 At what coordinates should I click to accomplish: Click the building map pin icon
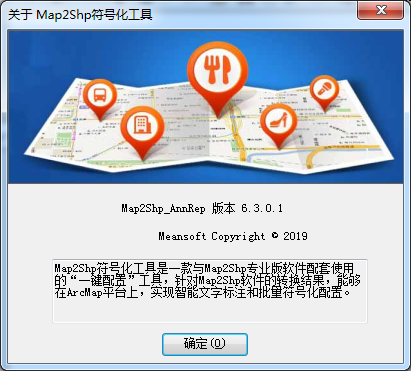point(142,133)
